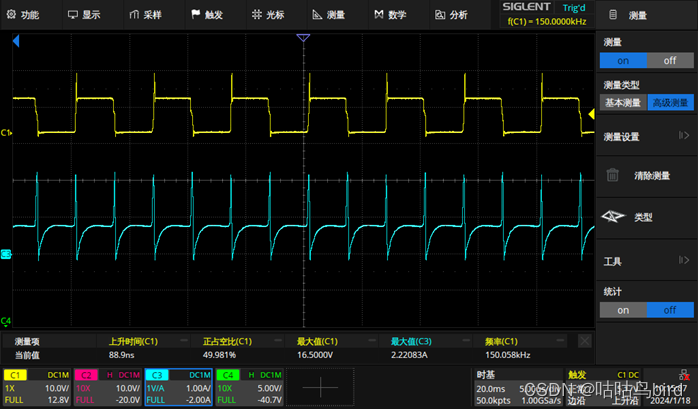Expand the 测量设置 submenu
This screenshot has width=698, height=409.
point(646,136)
